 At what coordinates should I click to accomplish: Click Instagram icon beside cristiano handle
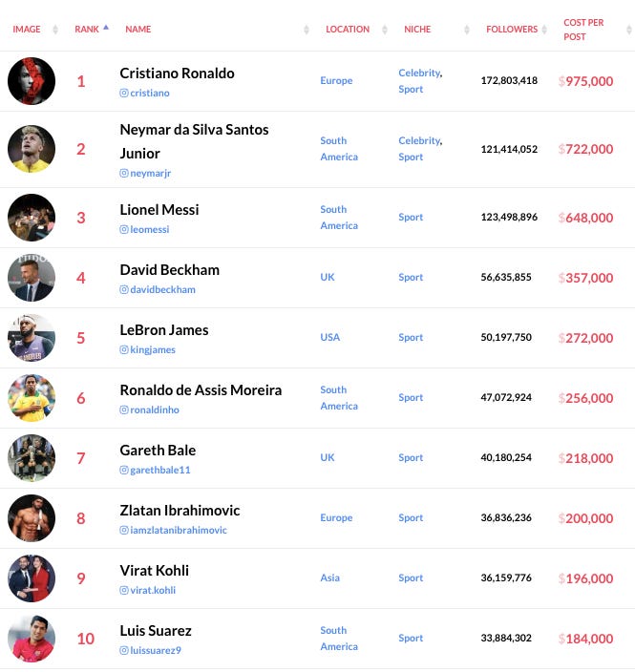(124, 94)
